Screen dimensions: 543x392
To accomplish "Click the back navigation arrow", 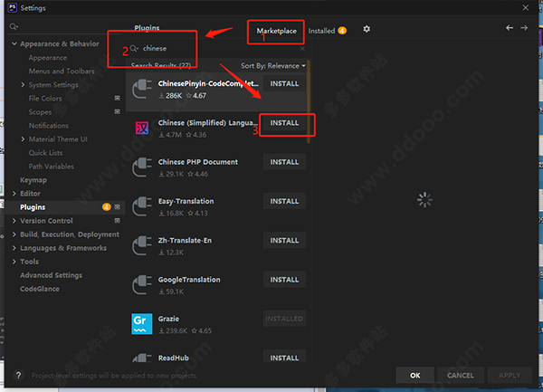I will [x=509, y=28].
